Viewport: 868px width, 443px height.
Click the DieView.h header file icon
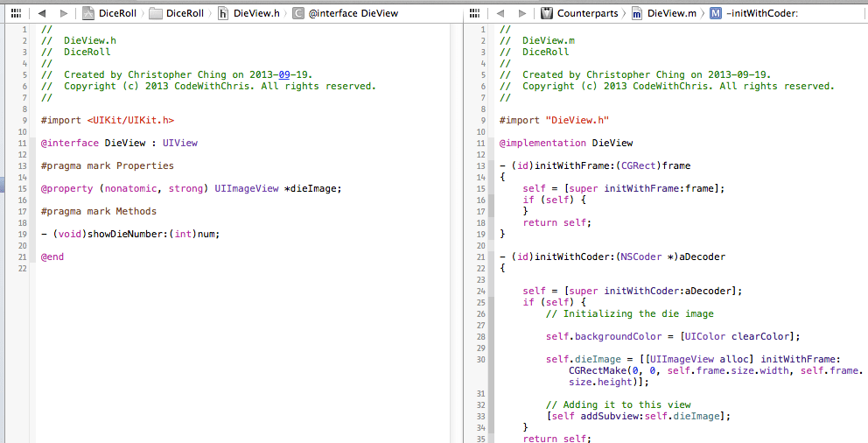point(223,13)
